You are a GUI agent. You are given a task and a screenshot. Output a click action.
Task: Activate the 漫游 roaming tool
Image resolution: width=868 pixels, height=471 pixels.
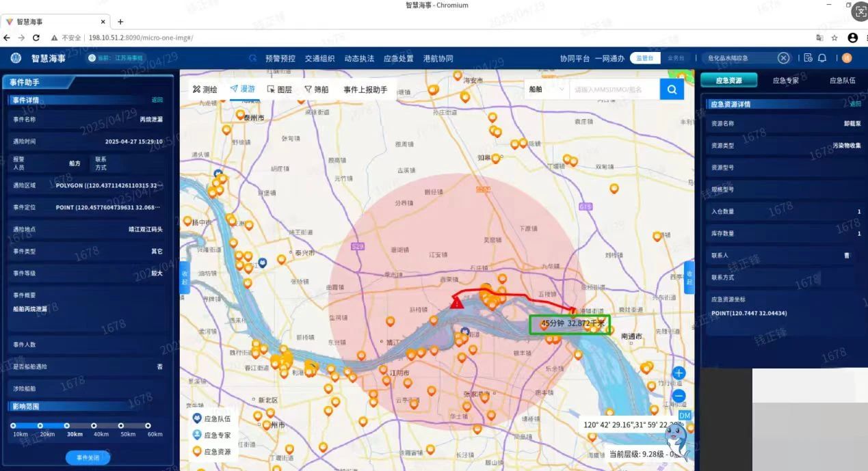pyautogui.click(x=243, y=89)
